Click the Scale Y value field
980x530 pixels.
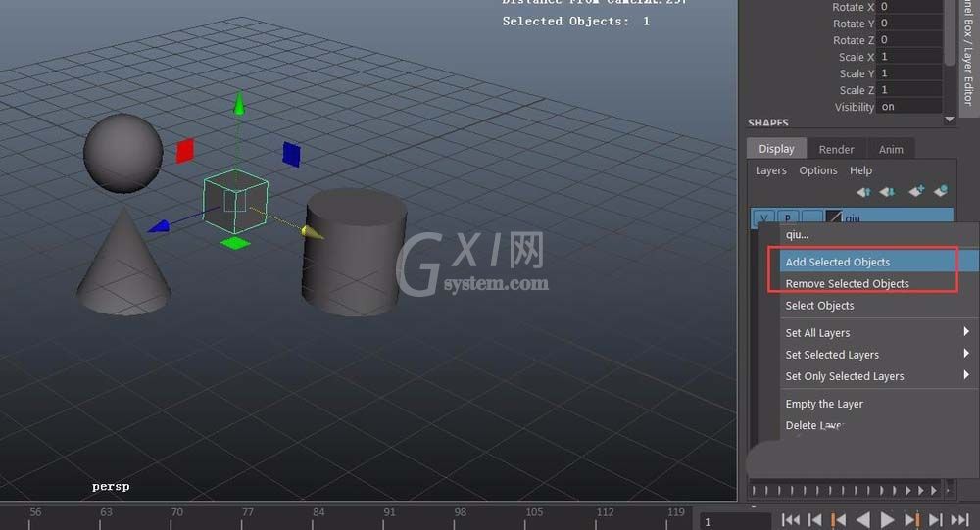pyautogui.click(x=910, y=73)
